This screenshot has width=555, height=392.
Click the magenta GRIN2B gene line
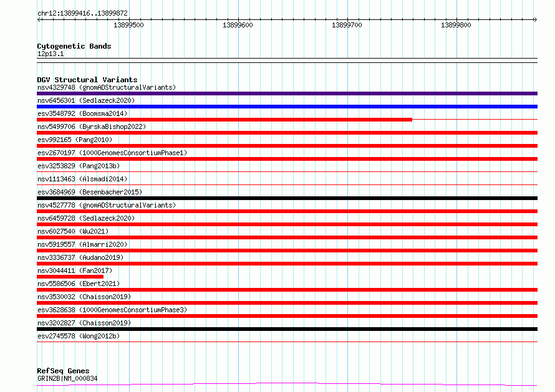(x=287, y=385)
